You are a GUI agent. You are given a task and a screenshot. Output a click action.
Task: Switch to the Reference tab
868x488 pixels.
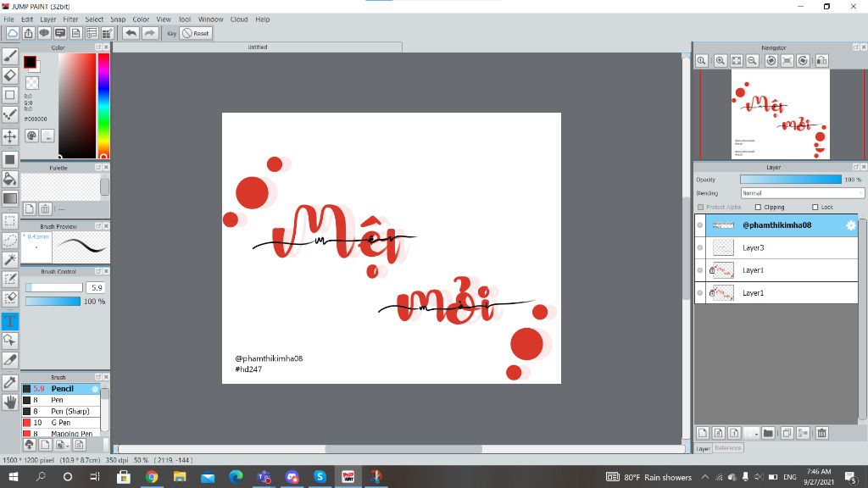coord(727,448)
